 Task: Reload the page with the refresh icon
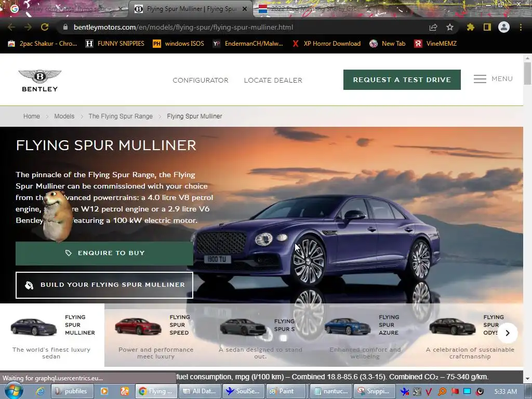(x=45, y=27)
